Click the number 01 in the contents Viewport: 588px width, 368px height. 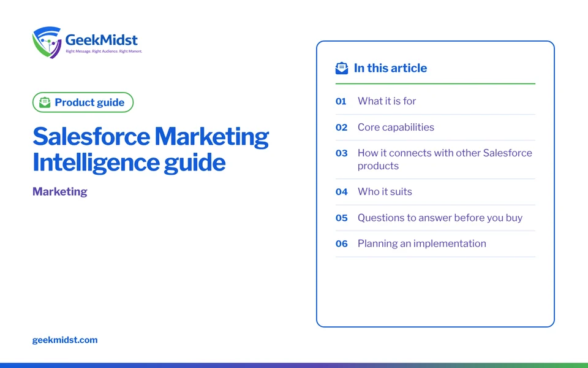coord(341,101)
